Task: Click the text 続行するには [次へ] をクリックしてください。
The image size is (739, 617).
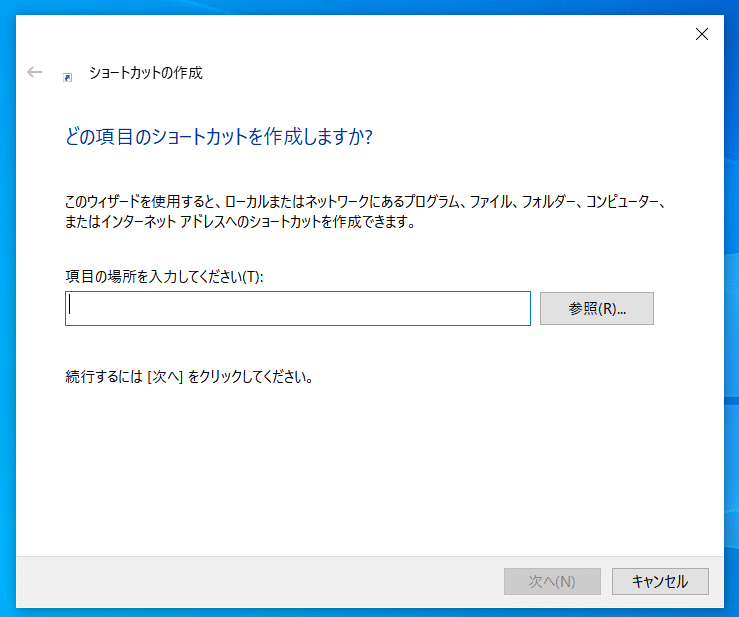Action: 189,377
